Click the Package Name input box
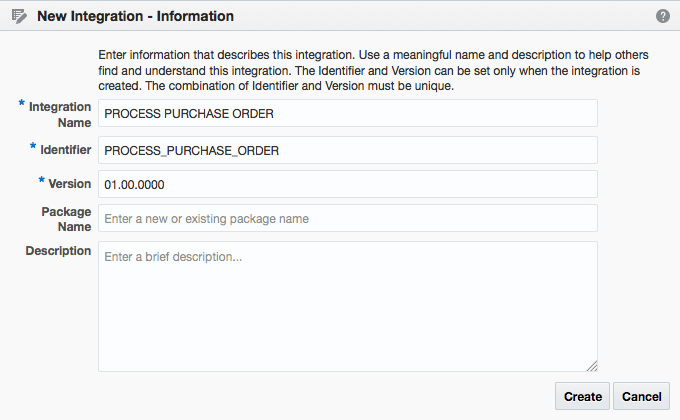 (348, 218)
